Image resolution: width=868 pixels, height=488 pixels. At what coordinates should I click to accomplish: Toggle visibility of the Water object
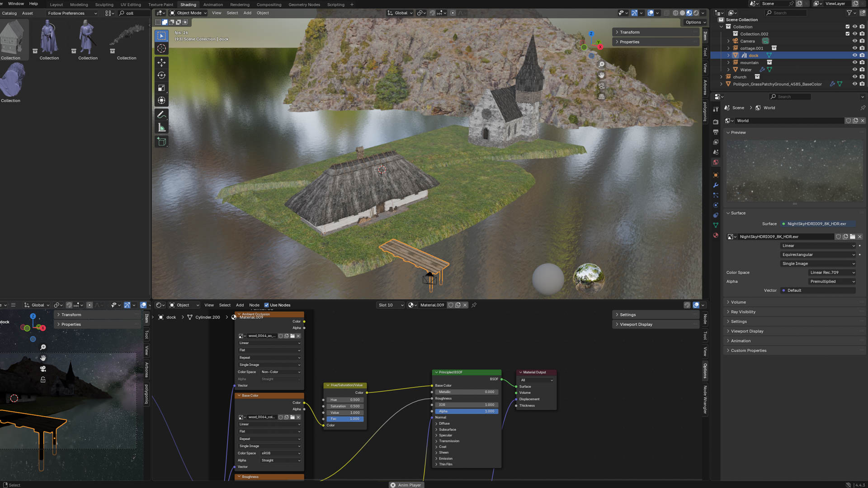854,70
